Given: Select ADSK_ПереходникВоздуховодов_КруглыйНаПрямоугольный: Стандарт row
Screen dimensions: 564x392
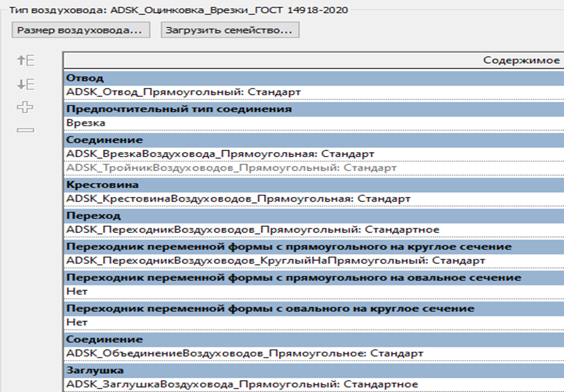Looking at the screenshot, I should coord(314,261).
